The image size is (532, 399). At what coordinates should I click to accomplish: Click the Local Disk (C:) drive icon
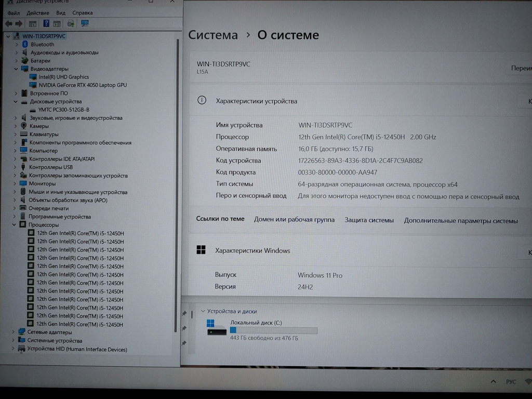(217, 328)
